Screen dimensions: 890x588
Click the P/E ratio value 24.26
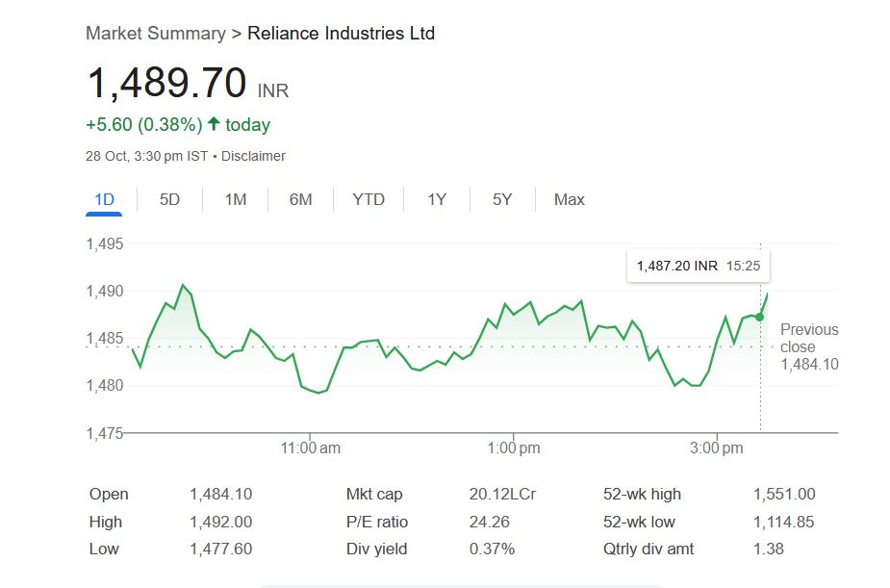click(489, 522)
